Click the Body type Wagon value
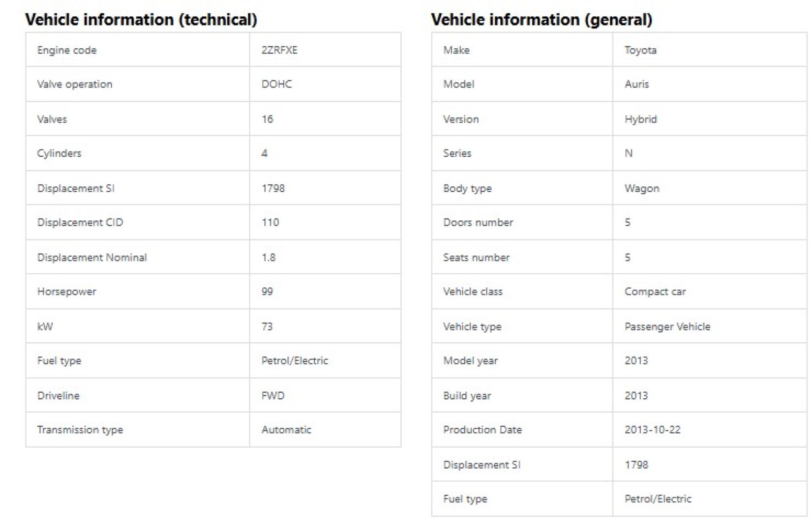The image size is (812, 531). [x=642, y=188]
